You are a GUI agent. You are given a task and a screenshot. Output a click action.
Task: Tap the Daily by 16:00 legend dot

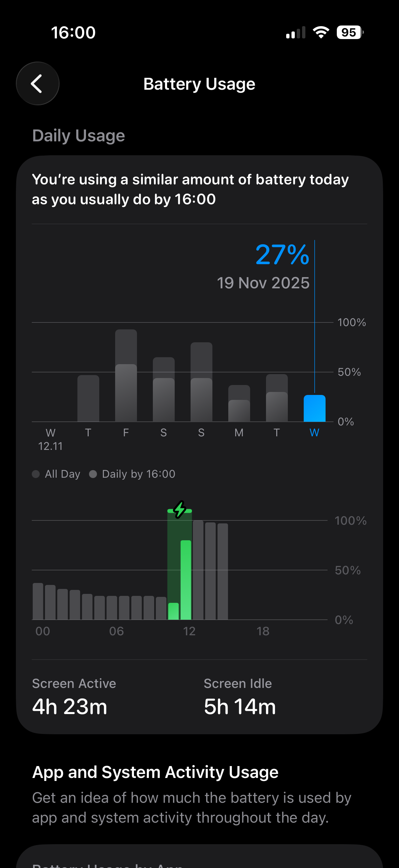[x=93, y=474]
